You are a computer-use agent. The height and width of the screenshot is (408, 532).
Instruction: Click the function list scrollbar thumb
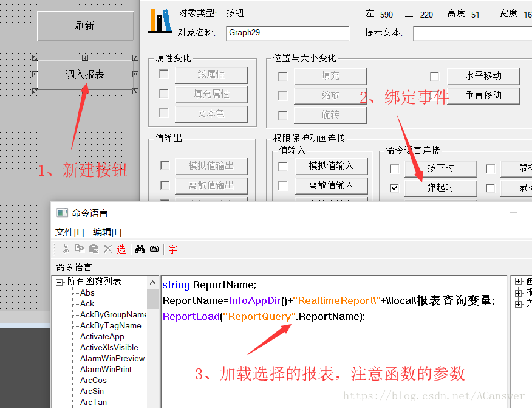tap(152, 299)
